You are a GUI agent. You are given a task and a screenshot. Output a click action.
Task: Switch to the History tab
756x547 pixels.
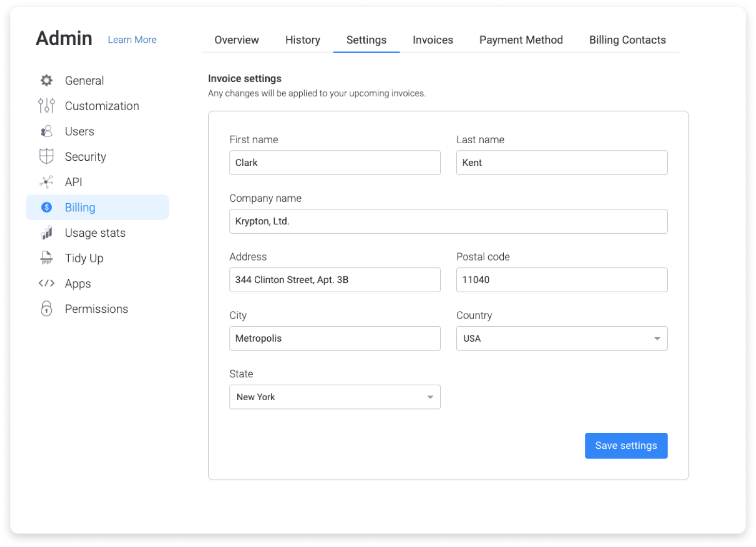pos(303,40)
